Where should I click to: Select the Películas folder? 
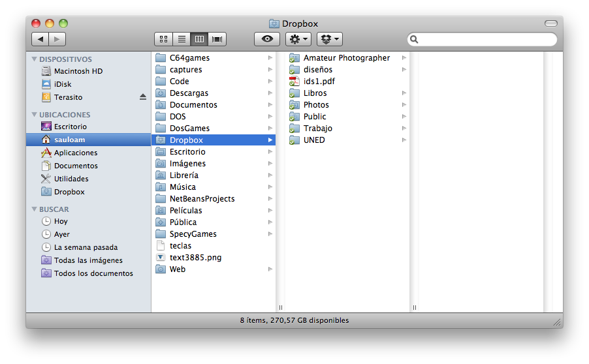tap(214, 211)
